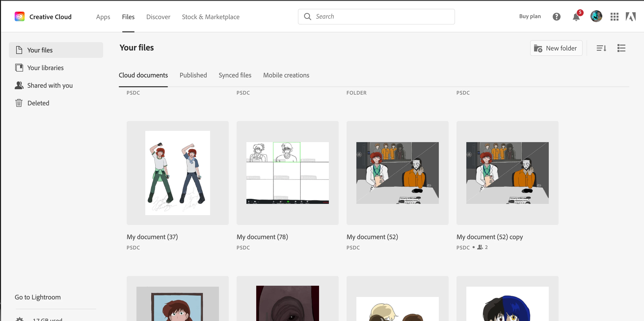Open My document (37) thumbnail

coord(177,173)
